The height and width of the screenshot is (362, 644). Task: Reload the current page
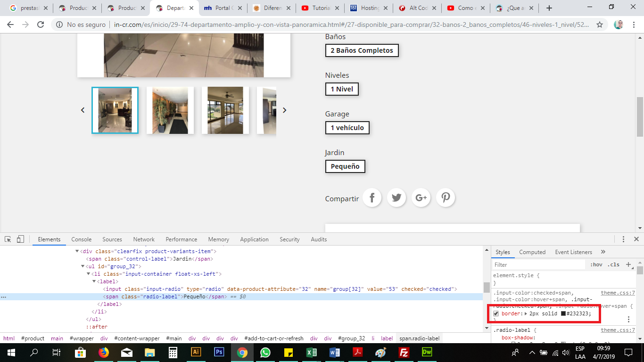[41, 25]
